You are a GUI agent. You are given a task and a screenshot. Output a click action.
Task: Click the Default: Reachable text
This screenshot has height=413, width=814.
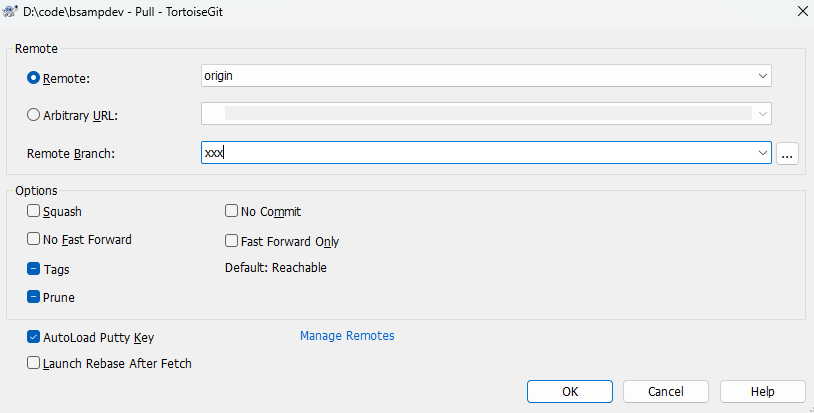coord(276,268)
